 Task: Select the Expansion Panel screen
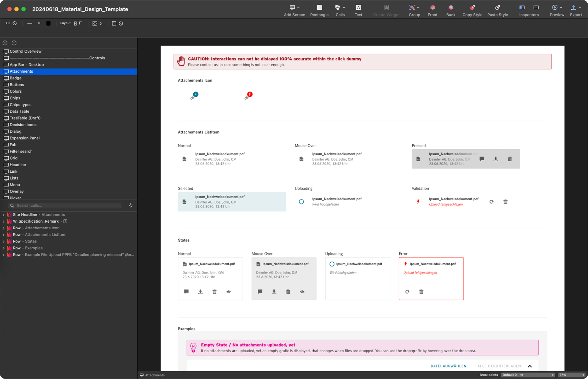[x=69, y=138]
